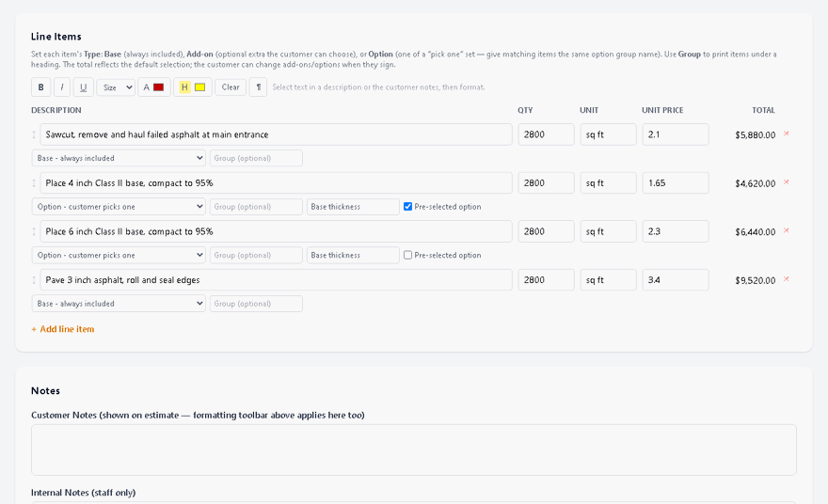Image resolution: width=828 pixels, height=504 pixels.
Task: Delete the Sawcut asphalt line item
Action: pyautogui.click(x=787, y=134)
